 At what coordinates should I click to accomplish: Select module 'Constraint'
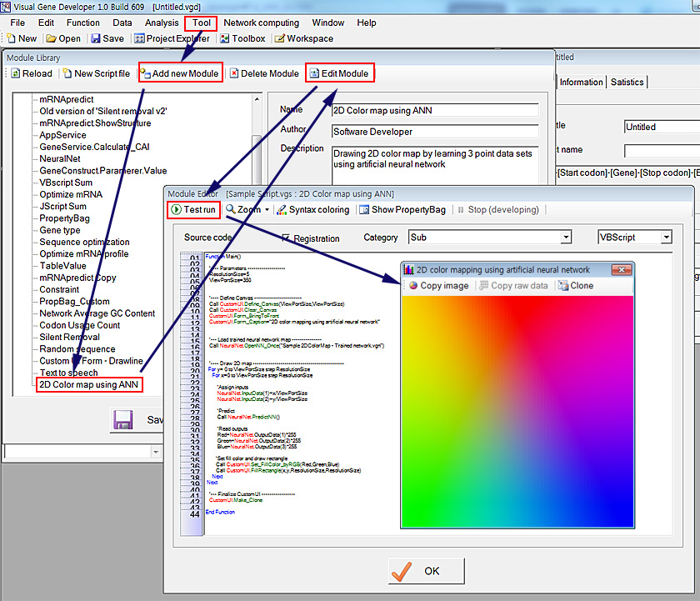click(x=59, y=289)
